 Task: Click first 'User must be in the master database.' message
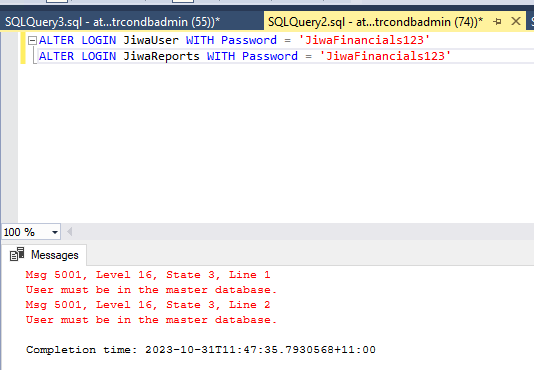coord(151,290)
